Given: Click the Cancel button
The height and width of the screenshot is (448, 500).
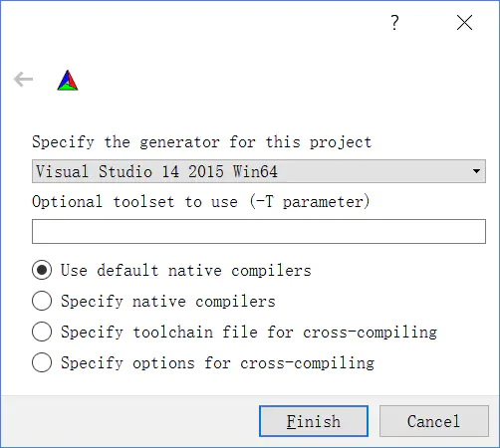Looking at the screenshot, I should click(x=434, y=421).
